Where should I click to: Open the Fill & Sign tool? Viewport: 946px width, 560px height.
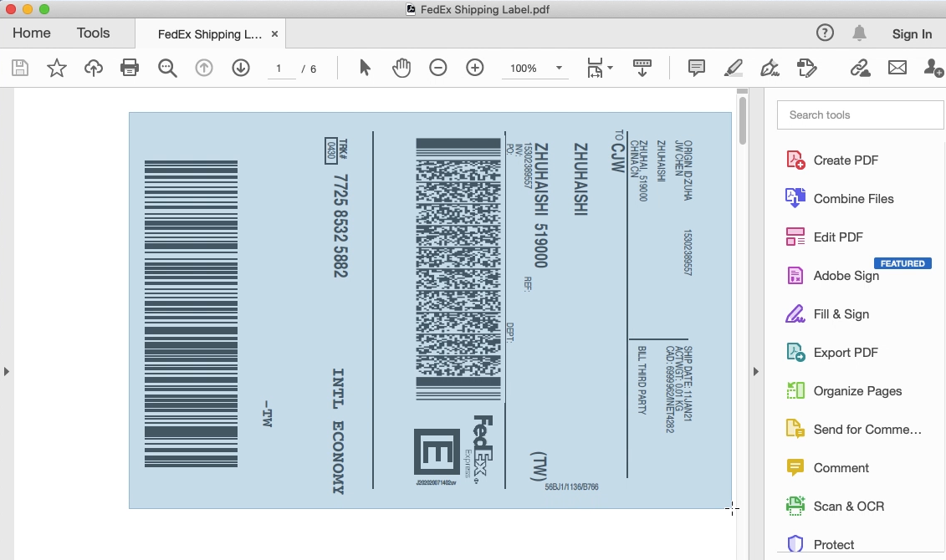[x=826, y=314]
